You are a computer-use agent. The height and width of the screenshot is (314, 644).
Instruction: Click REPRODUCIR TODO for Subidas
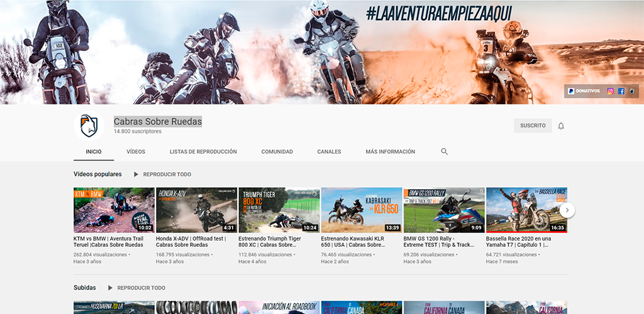(x=142, y=288)
